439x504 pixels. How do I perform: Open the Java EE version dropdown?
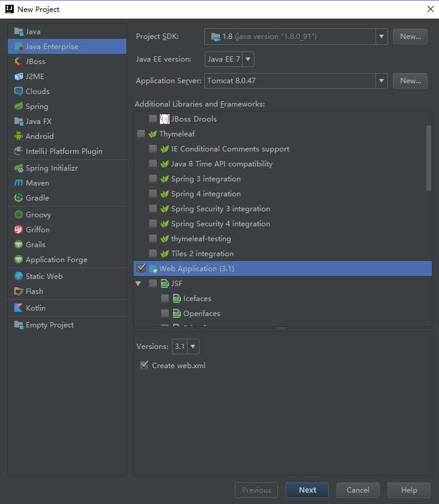(x=248, y=59)
